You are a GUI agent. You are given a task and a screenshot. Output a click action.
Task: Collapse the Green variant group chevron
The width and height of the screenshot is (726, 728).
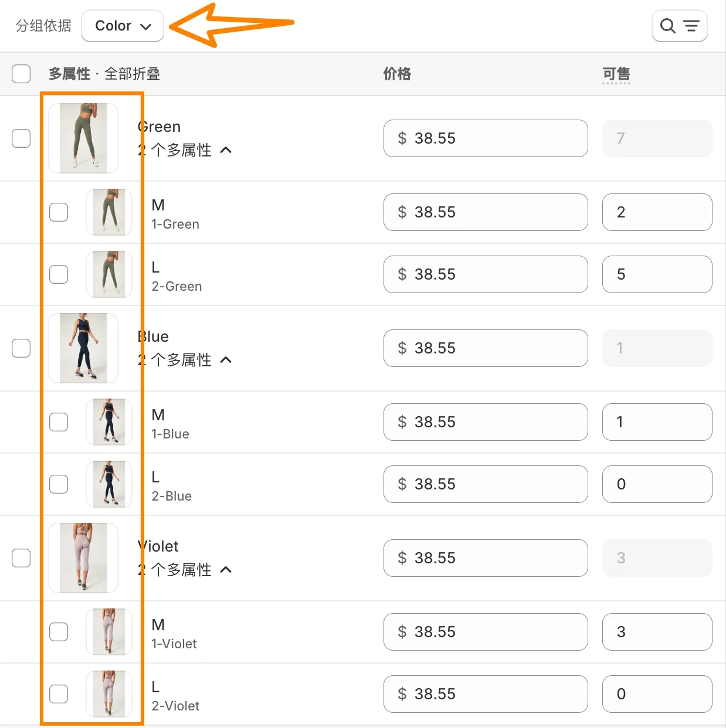tap(226, 150)
